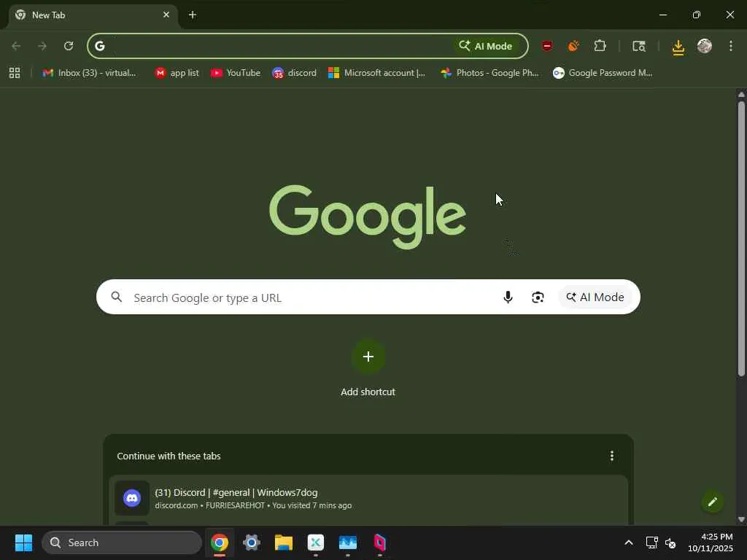The image size is (747, 560).
Task: Open Continue with these tabs options menu
Action: (x=612, y=456)
